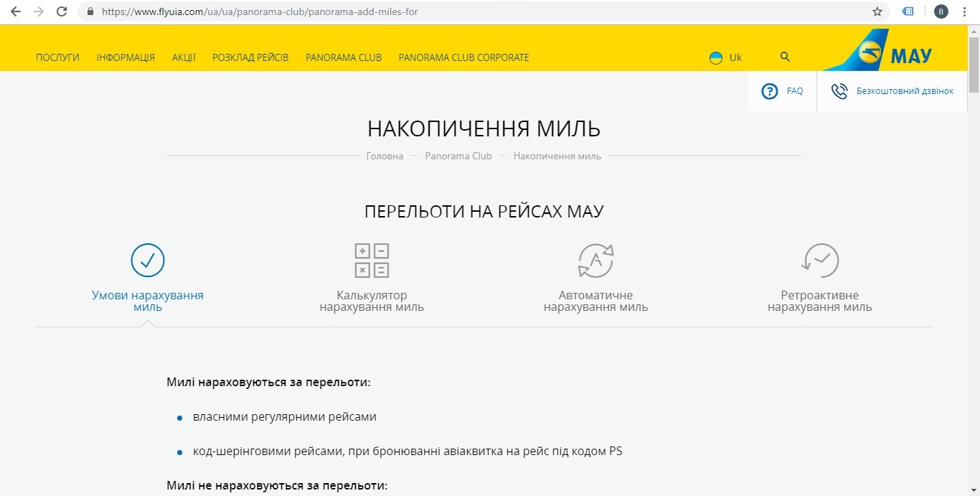Open the PANORAMA CLUB menu item
The image size is (980, 496).
tap(344, 57)
